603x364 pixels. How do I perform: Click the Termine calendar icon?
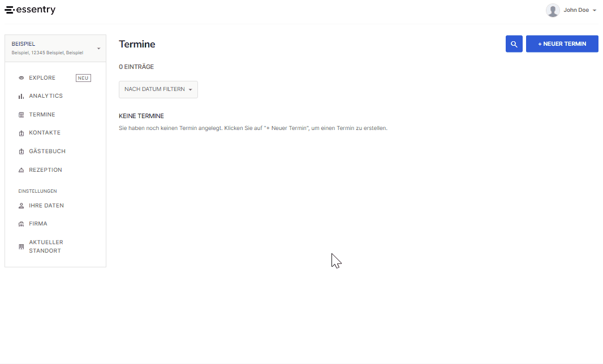click(x=21, y=115)
